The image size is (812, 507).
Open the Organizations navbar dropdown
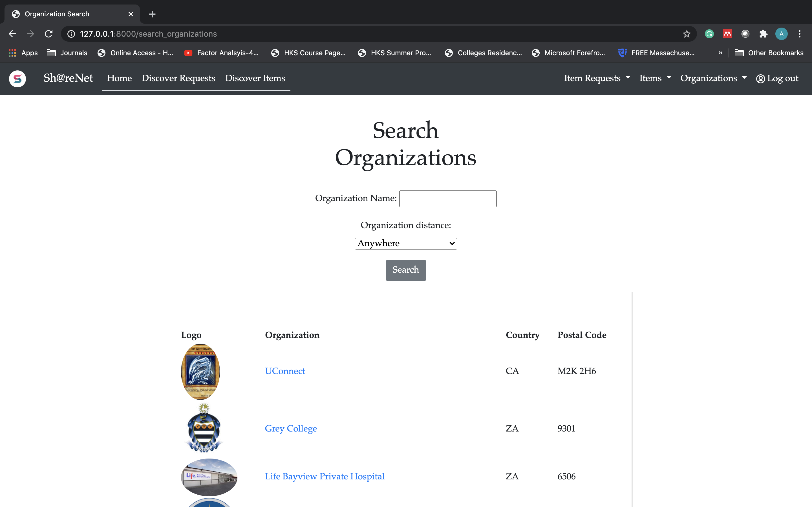pyautogui.click(x=713, y=78)
